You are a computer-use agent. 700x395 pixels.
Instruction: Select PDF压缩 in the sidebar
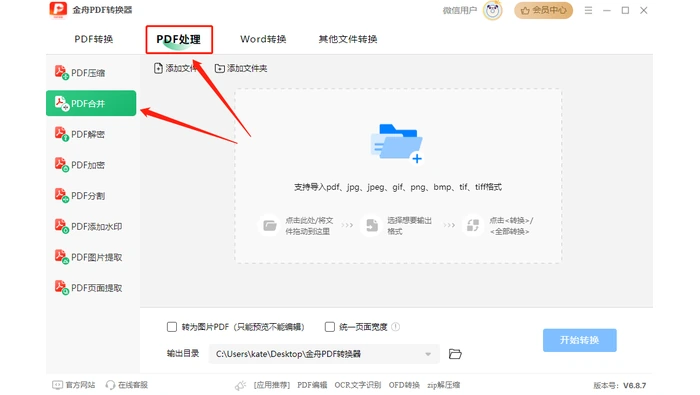click(x=91, y=73)
